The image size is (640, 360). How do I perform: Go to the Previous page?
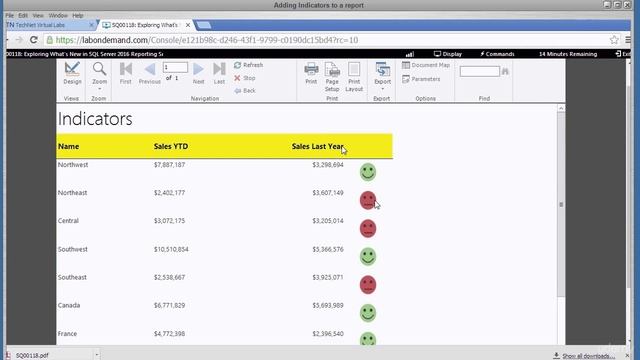[x=150, y=73]
